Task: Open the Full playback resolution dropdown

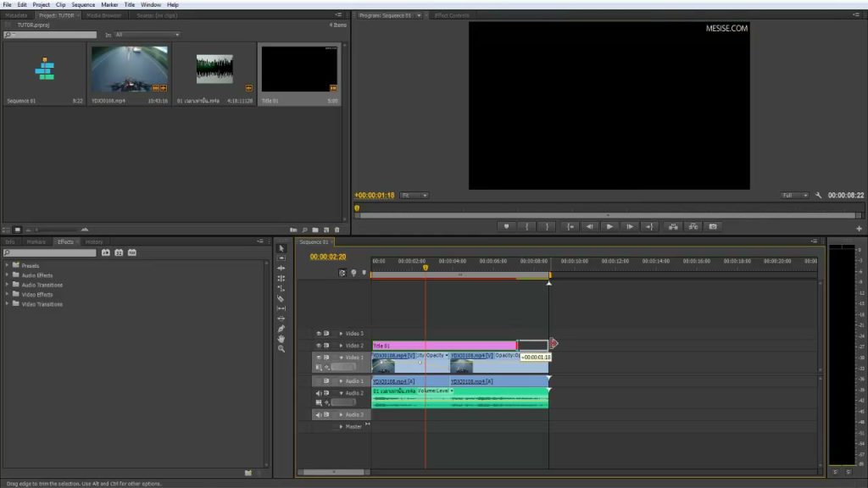Action: pos(794,196)
